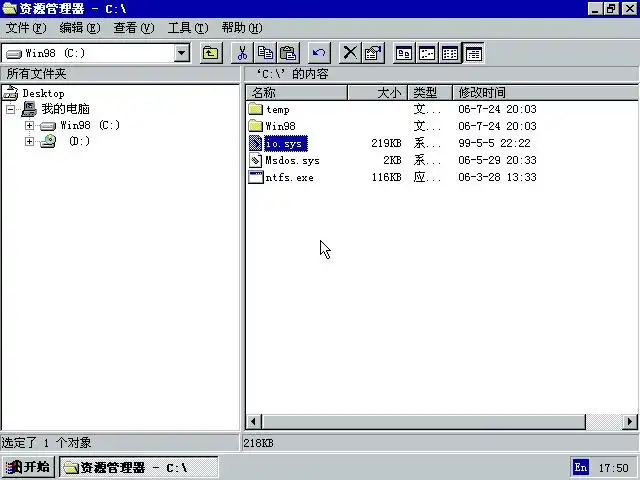Click the io.sys file icon
The height and width of the screenshot is (480, 640).
(x=256, y=143)
